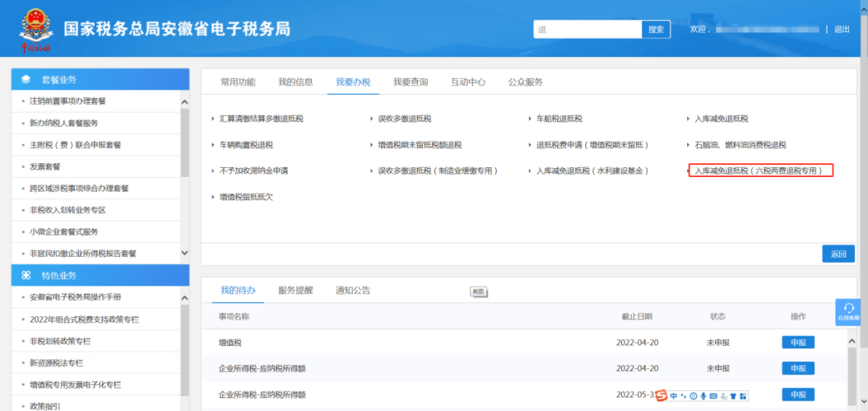Screen dimensions: 868x411
Task: Open 入库减免退抵税（六税两费退税专用）
Action: coord(759,171)
